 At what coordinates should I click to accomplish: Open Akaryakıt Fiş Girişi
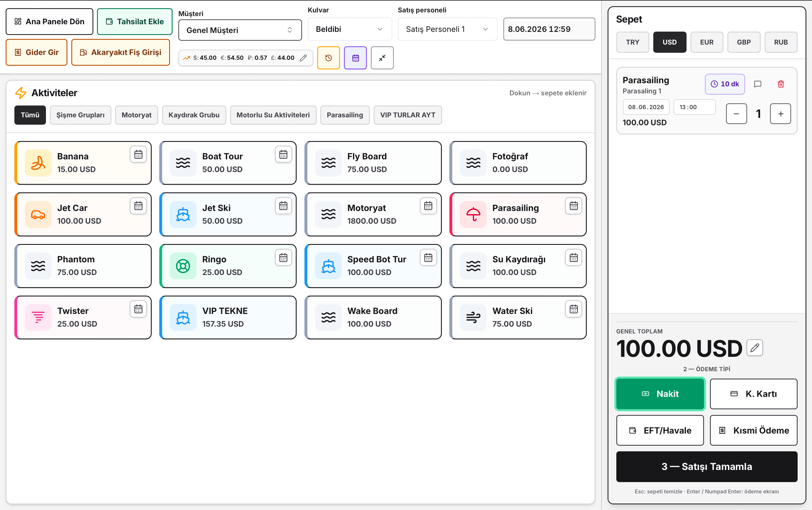121,52
